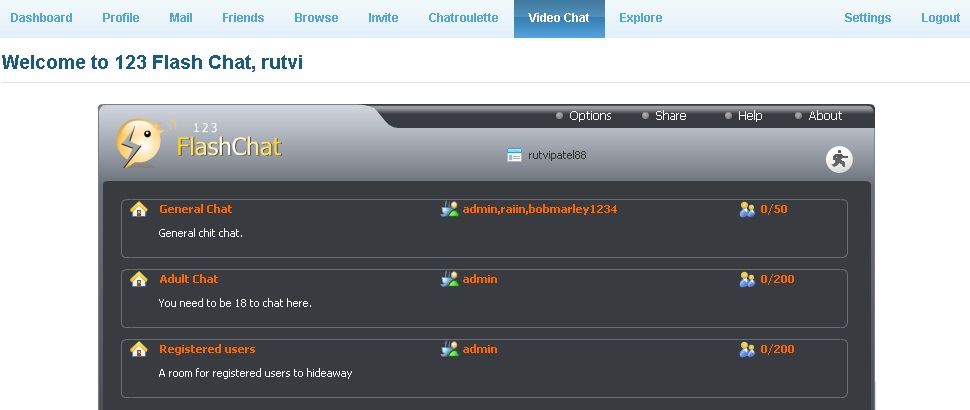Go to the Profile tab
Viewport: 970px width, 410px height.
121,18
